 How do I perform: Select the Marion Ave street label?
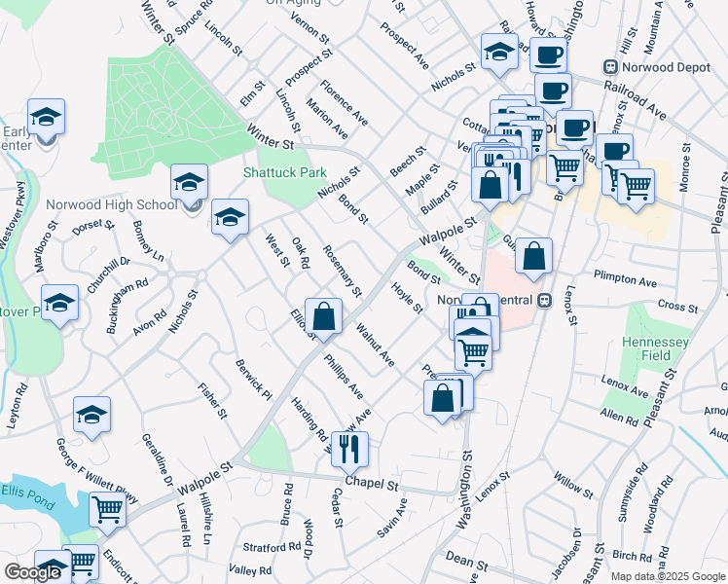327,119
